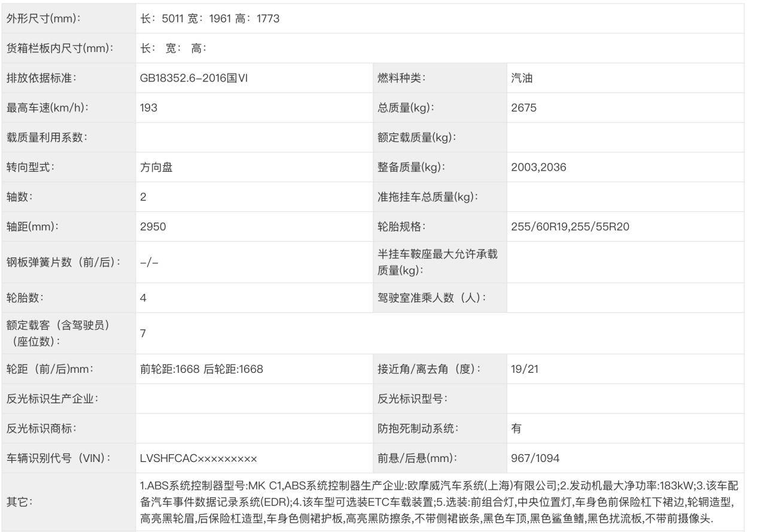Image resolution: width=758 pixels, height=532 pixels.
Task: Select the steering type value 方向盘
Action: pyautogui.click(x=156, y=167)
